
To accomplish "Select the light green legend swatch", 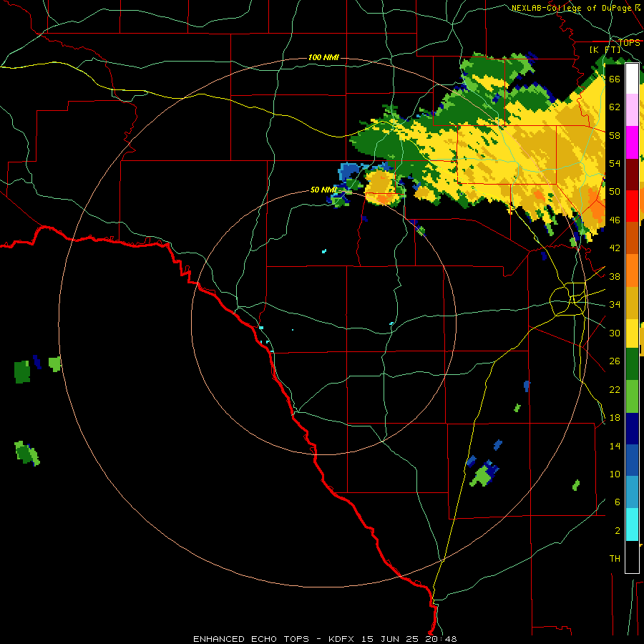I will (x=632, y=396).
